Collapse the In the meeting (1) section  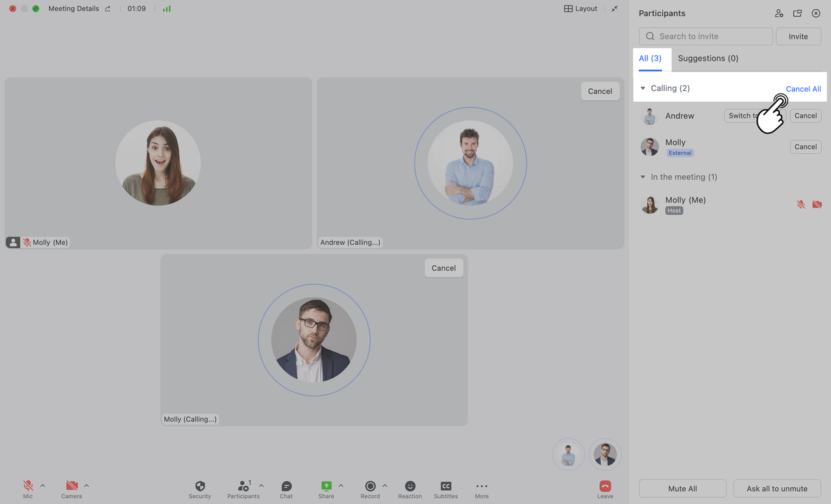(643, 176)
